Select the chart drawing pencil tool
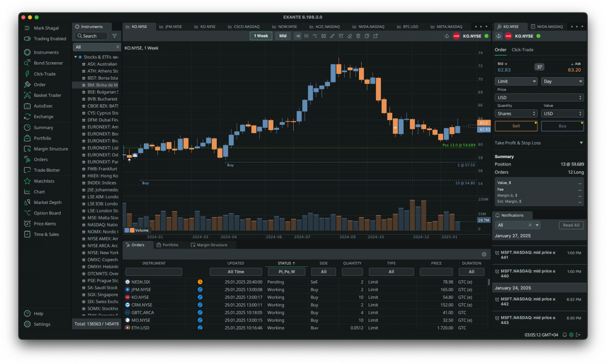The image size is (606, 364). point(332,36)
